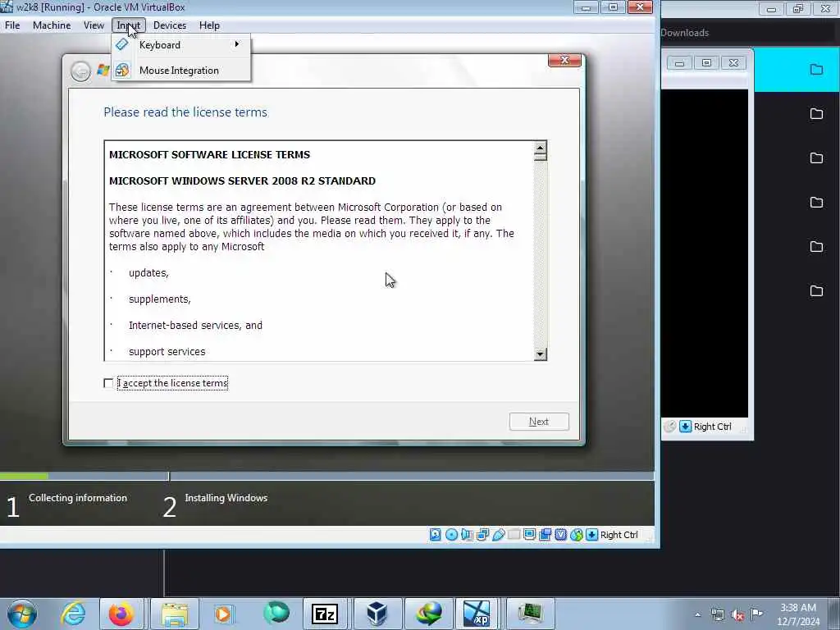
Task: Open the Machine menu
Action: click(x=52, y=25)
